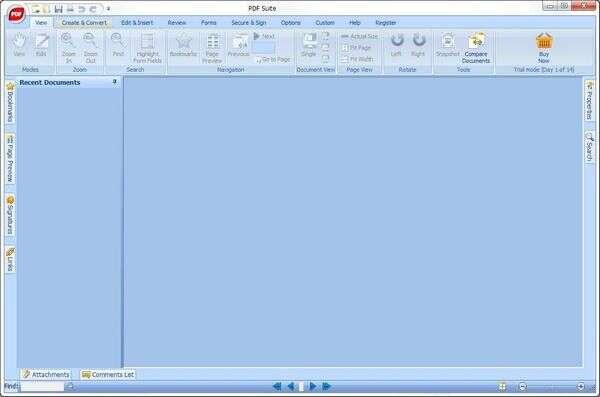The height and width of the screenshot is (397, 600).
Task: Click the Zoom Out magnifier
Action: 90,48
